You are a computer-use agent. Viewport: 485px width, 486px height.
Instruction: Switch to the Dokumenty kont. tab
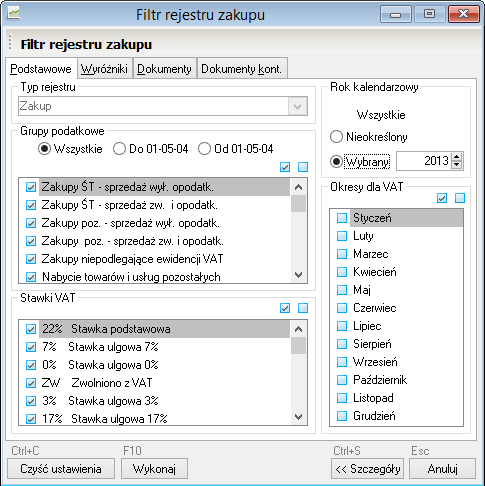(242, 69)
